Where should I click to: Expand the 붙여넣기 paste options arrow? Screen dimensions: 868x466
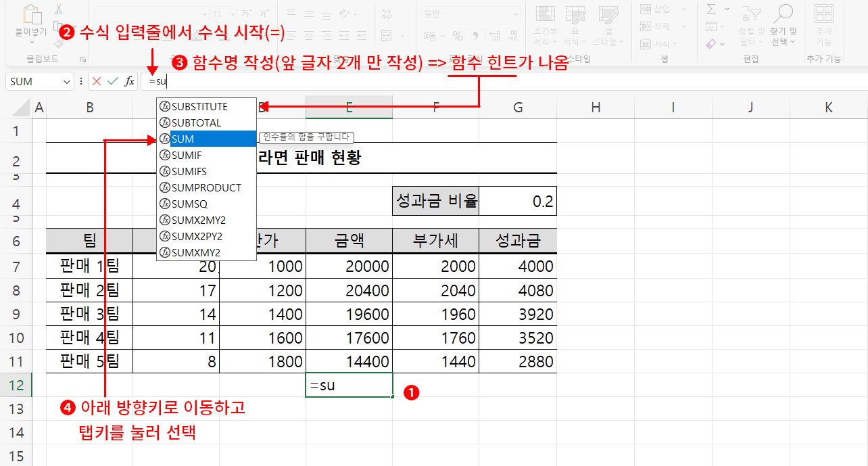[31, 43]
